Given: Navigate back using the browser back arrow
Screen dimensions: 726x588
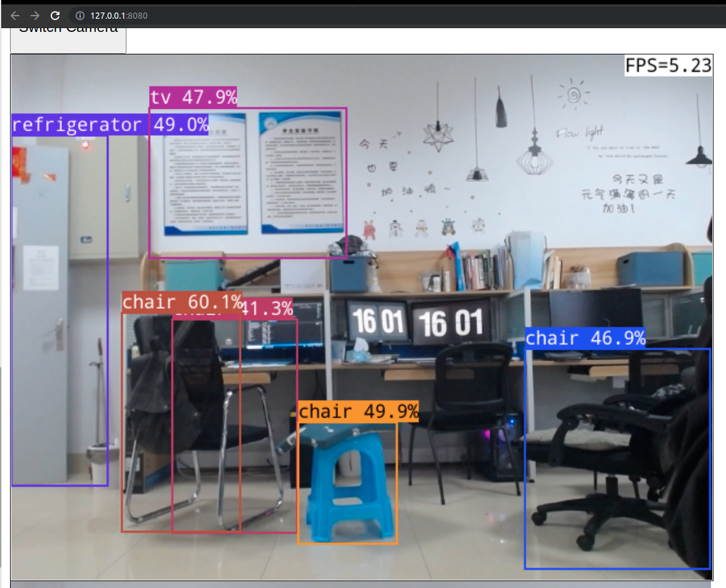Looking at the screenshot, I should [x=14, y=15].
